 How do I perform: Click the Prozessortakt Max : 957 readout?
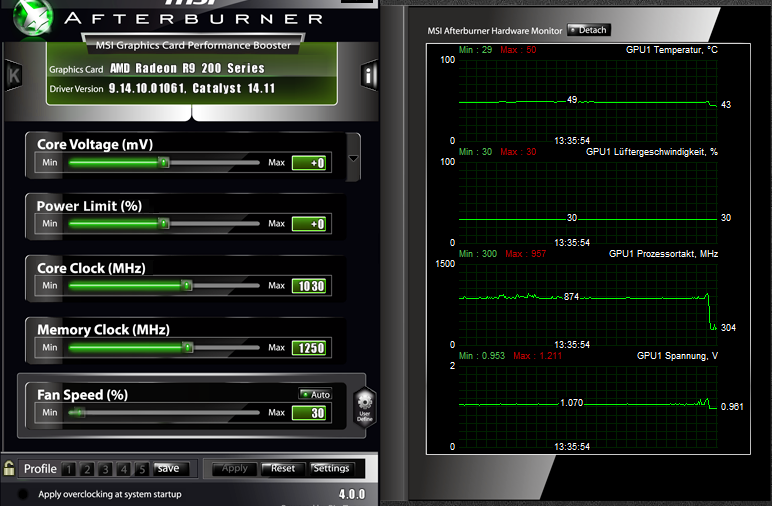click(525, 254)
